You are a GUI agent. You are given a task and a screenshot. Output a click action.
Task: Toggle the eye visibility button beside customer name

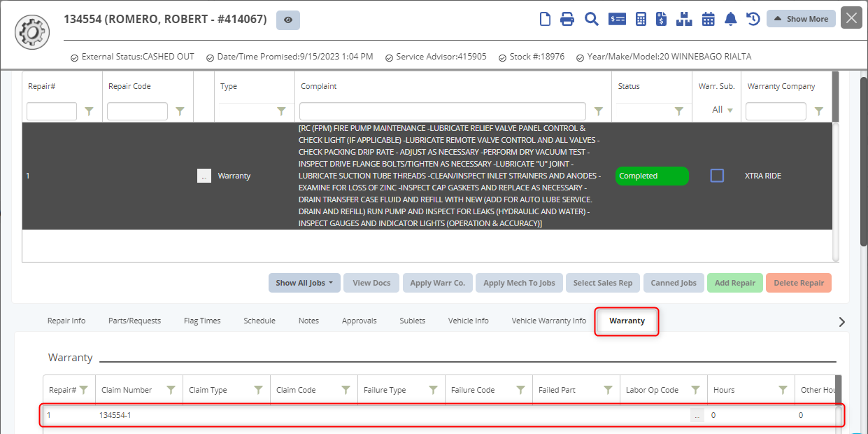[288, 20]
